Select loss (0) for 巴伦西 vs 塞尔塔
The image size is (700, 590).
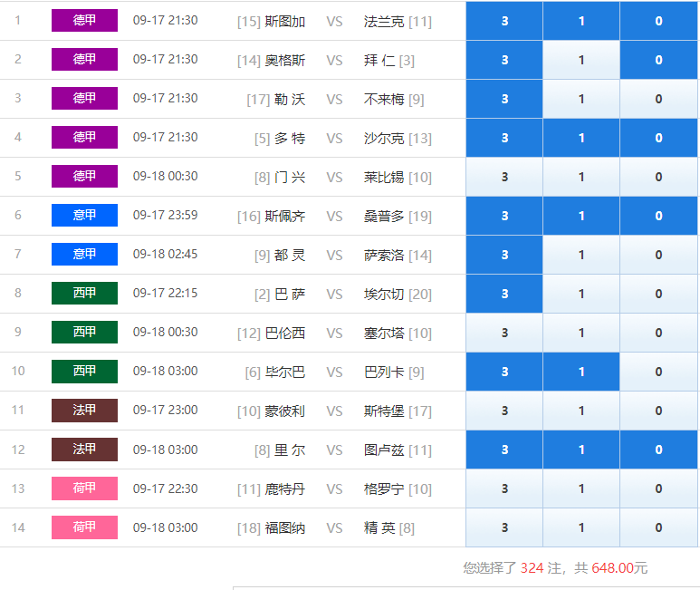tap(658, 333)
